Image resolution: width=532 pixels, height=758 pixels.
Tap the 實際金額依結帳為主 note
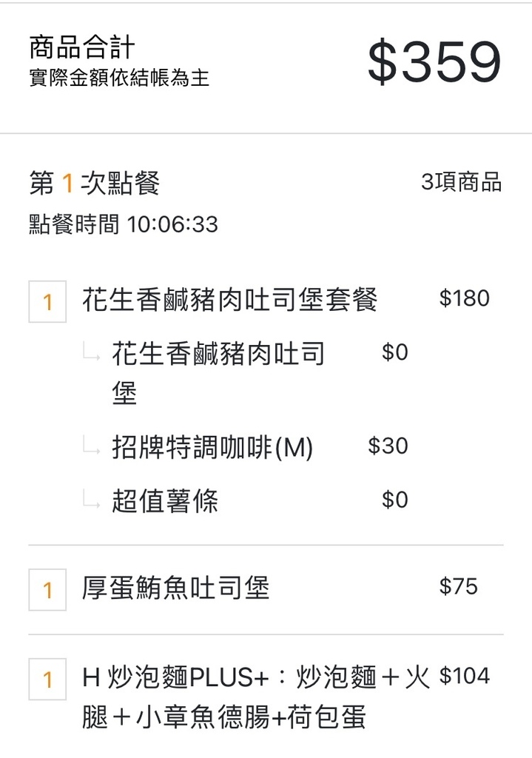[x=119, y=78]
